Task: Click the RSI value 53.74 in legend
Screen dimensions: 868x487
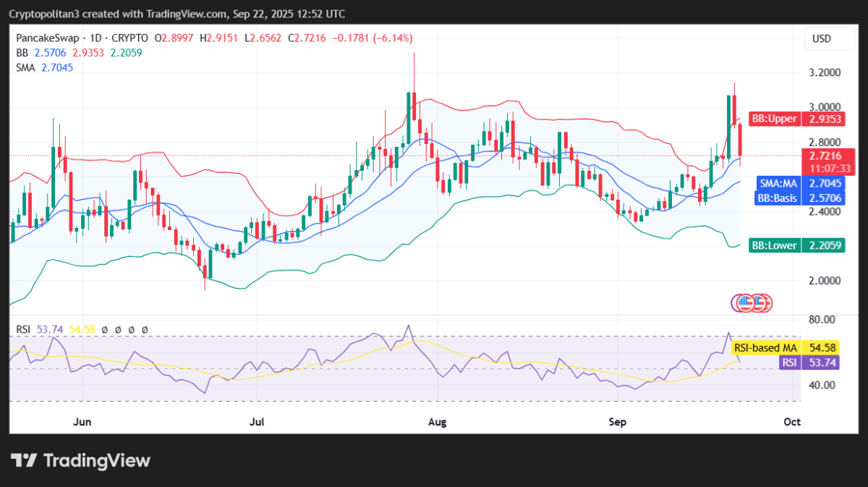Action: [x=49, y=329]
